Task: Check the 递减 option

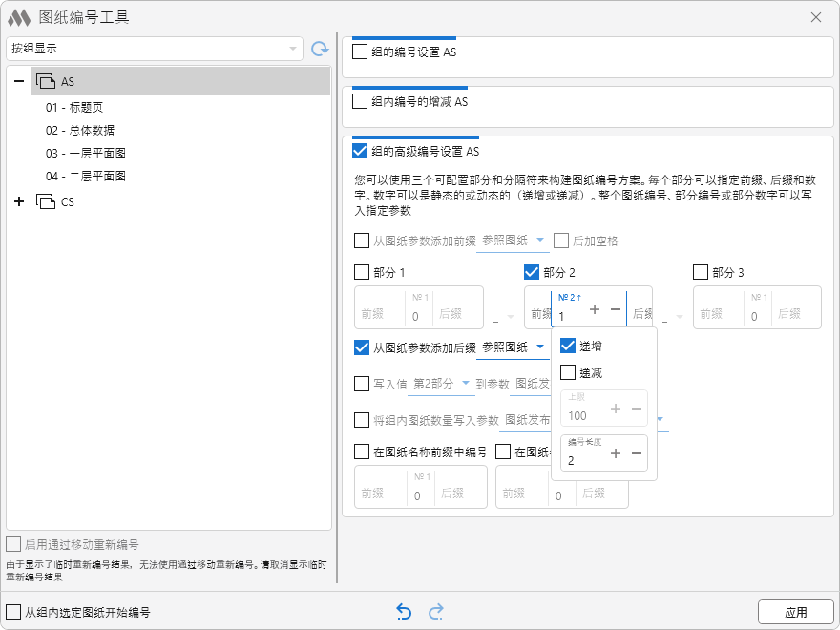Action: (568, 372)
